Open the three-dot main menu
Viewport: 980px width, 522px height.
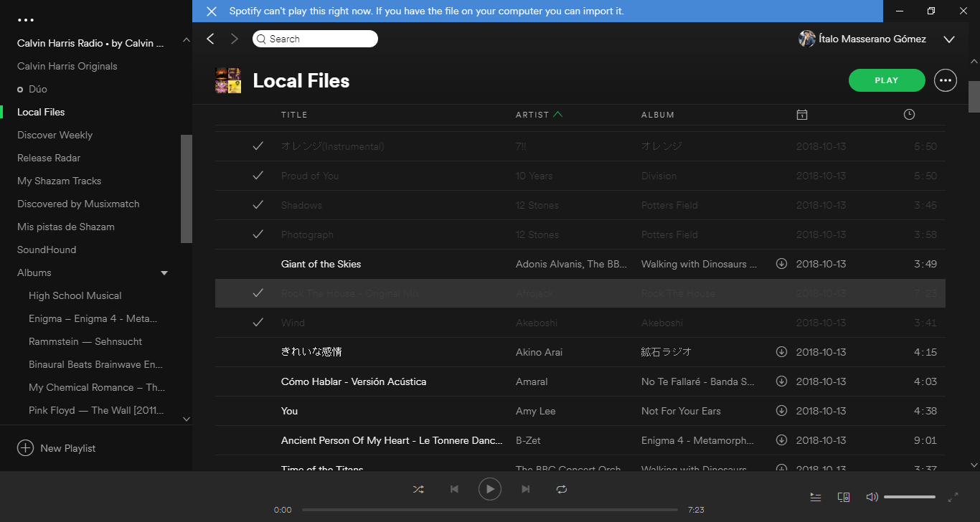(26, 20)
